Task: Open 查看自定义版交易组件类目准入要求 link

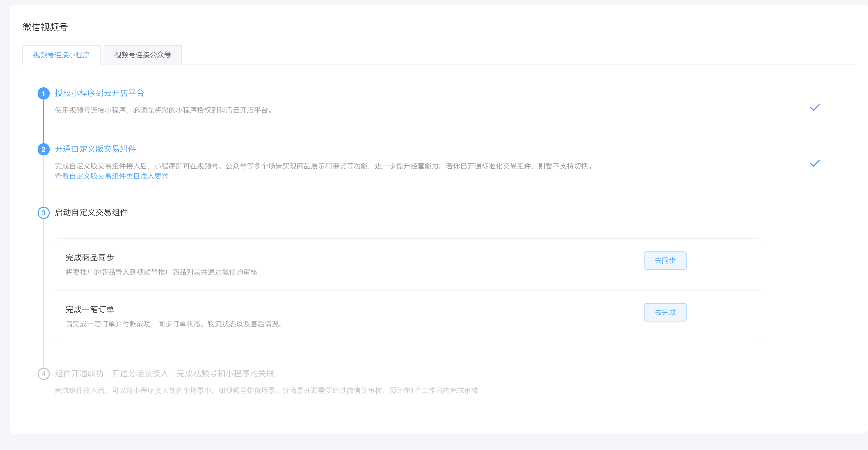Action: (x=111, y=176)
